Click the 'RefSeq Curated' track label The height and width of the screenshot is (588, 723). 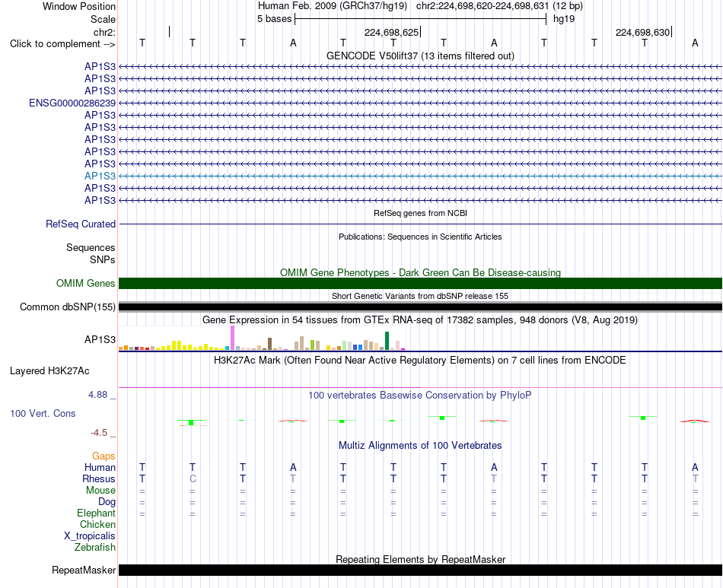[x=81, y=224]
